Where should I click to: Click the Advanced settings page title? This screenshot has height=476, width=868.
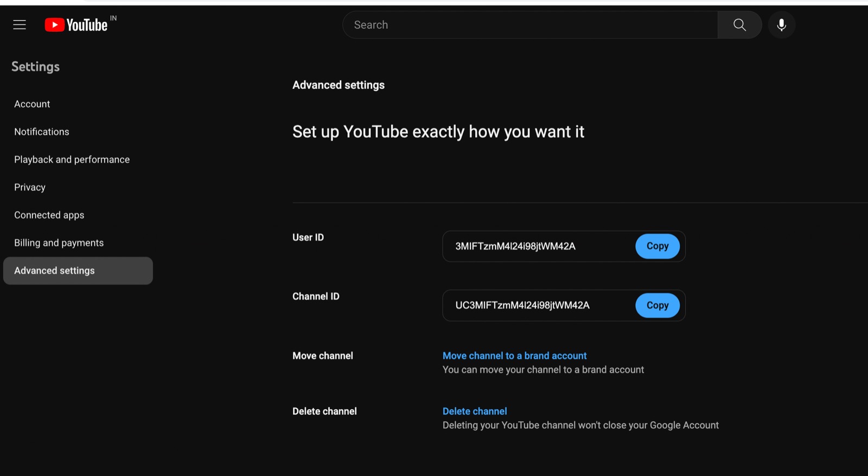pyautogui.click(x=339, y=85)
